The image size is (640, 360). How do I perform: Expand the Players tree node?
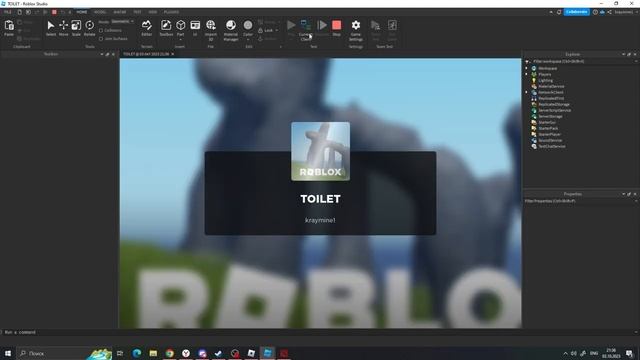click(527, 74)
